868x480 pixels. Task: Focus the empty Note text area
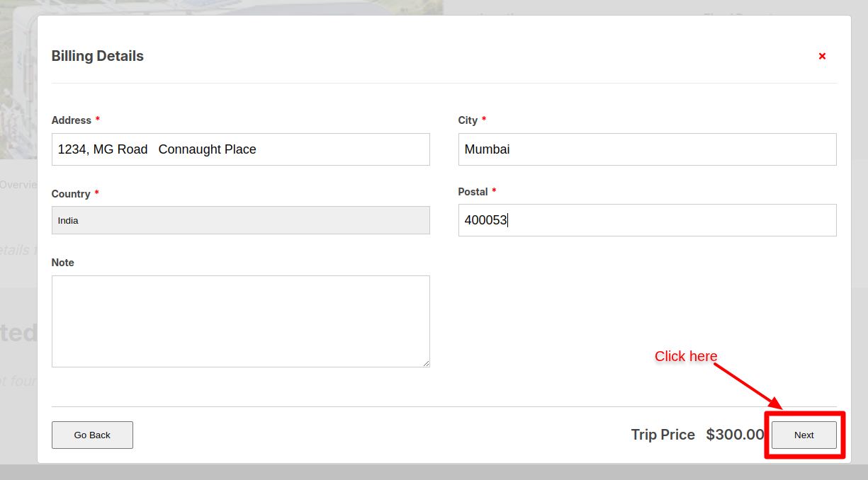(240, 321)
